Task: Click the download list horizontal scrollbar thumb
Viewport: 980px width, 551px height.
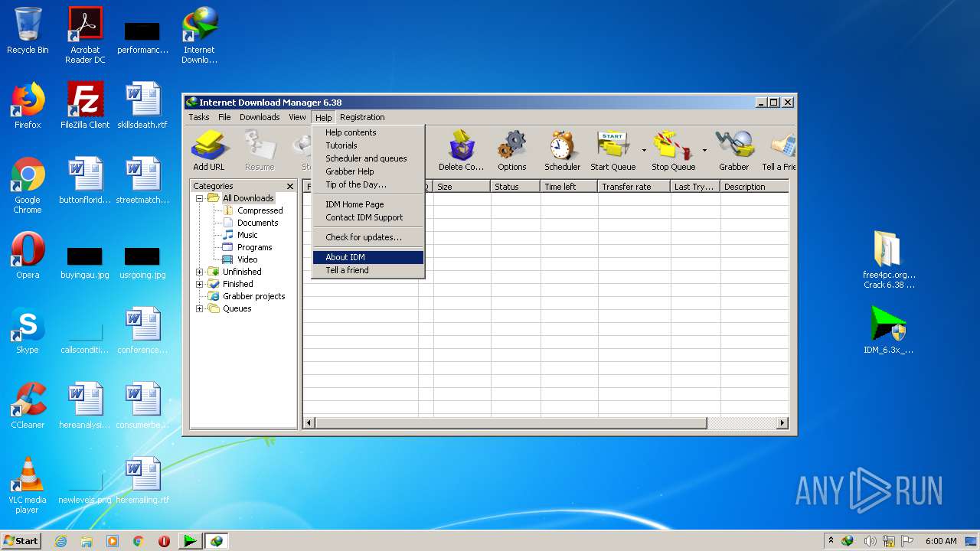Action: point(511,423)
